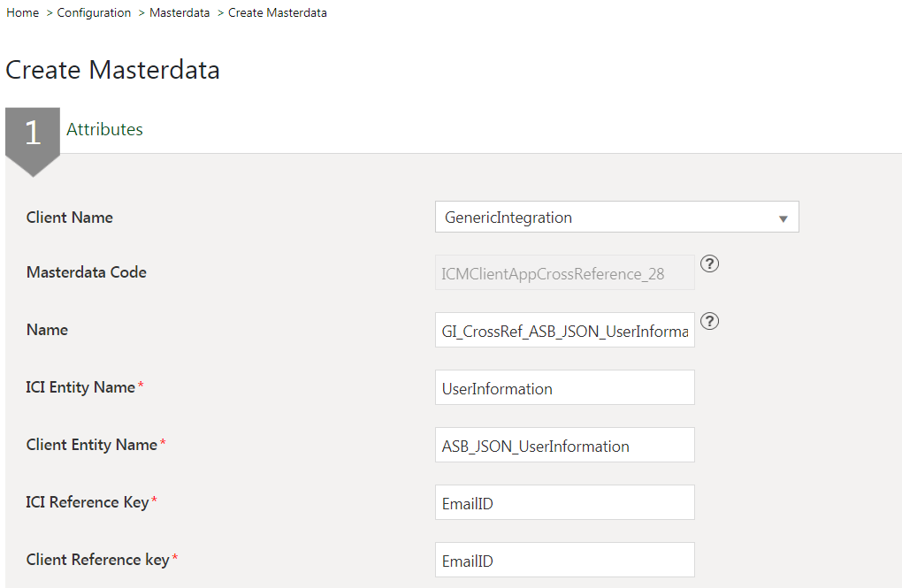This screenshot has width=902, height=588.
Task: Open the Client Name GenericIntegration dropdown
Action: (x=616, y=218)
